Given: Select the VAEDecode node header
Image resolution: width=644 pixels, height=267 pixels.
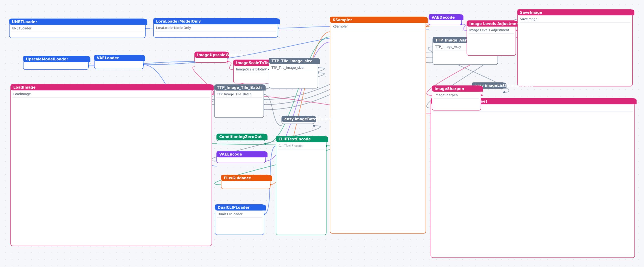Looking at the screenshot, I should pos(446,17).
